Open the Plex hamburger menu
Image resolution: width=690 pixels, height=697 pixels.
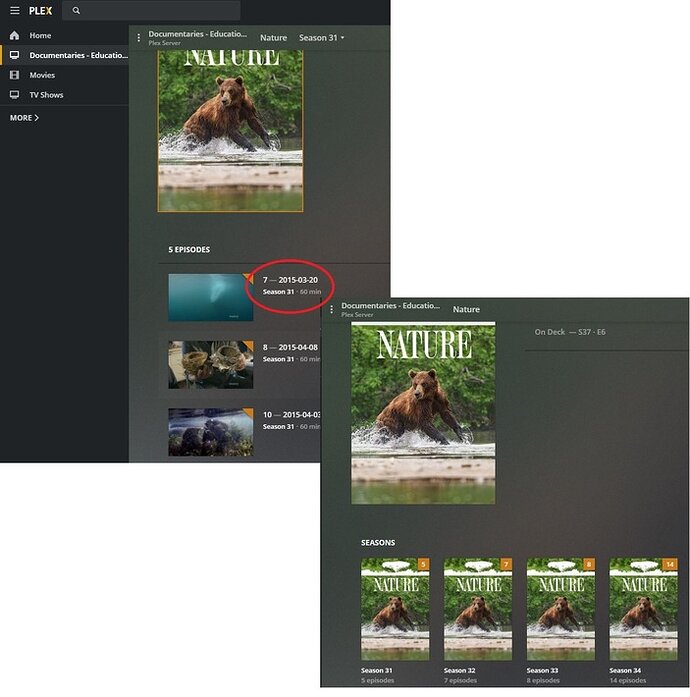click(15, 10)
